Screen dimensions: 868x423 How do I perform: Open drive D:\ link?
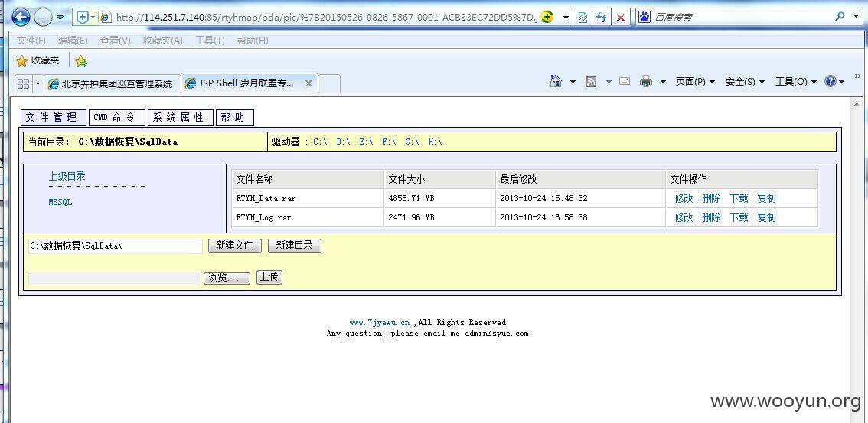point(343,142)
